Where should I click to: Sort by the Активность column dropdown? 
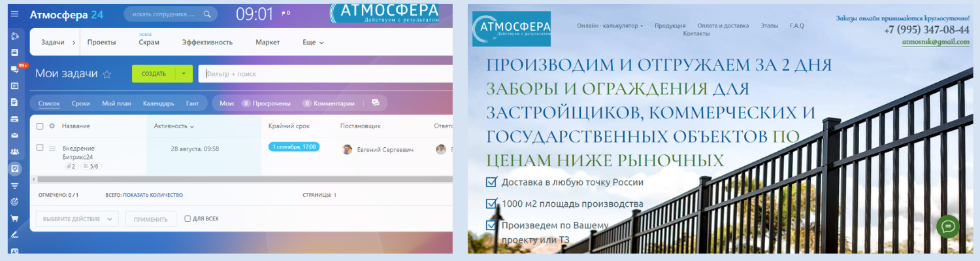coord(174,126)
